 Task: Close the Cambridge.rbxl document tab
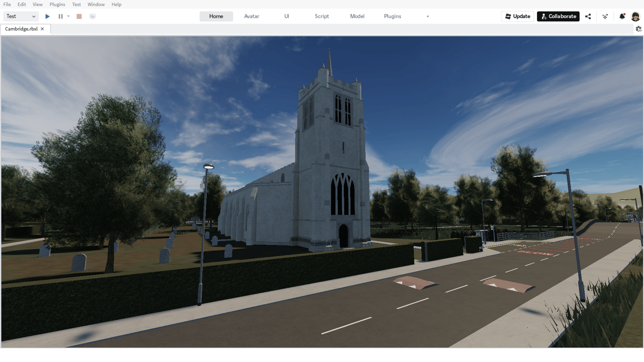point(43,29)
